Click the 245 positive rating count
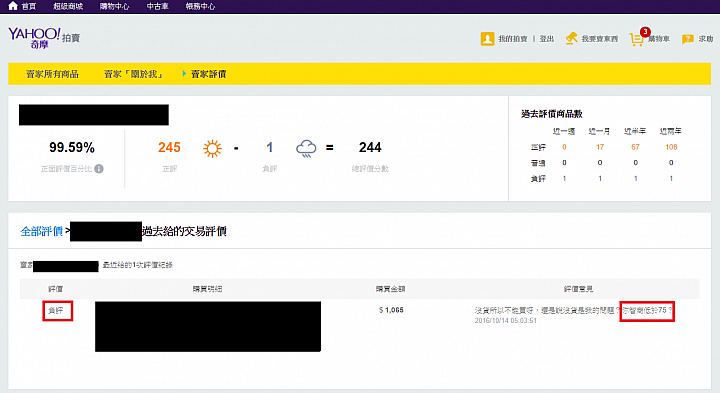 pos(169,147)
